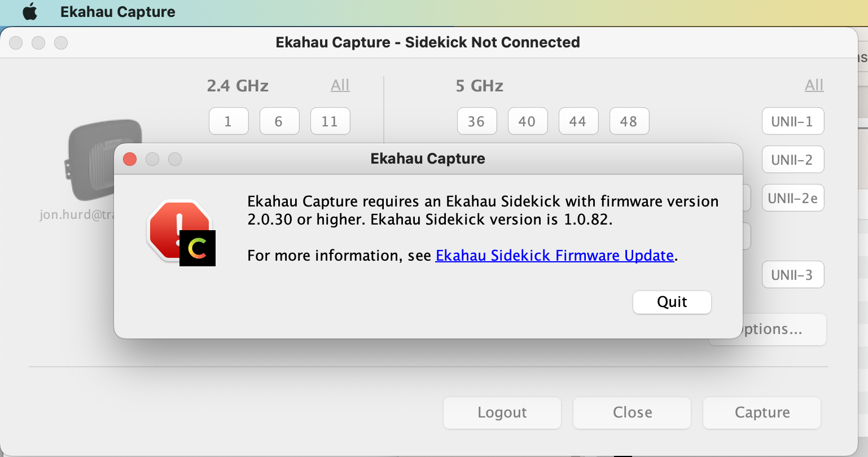Viewport: 868px width, 457px height.
Task: Open the Ekahau Sidekick Firmware Update link
Action: tap(554, 256)
